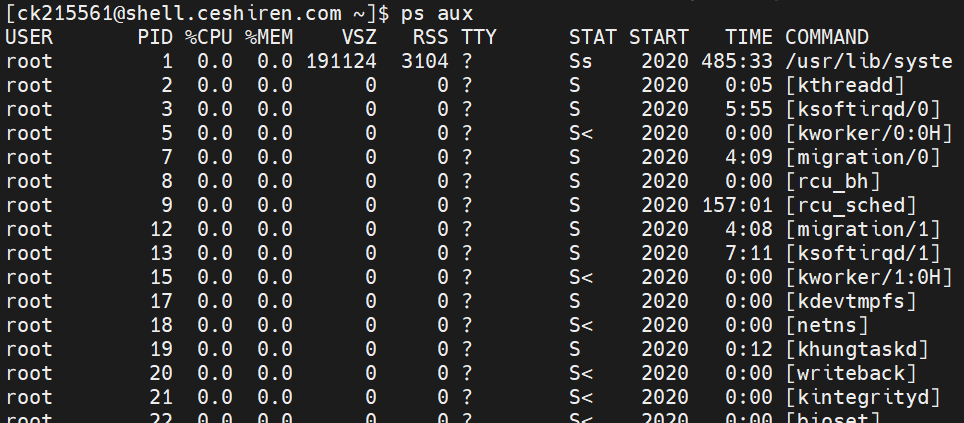The width and height of the screenshot is (964, 423).
Task: Click the [kworker/1:0H] process name
Action: click(x=869, y=277)
